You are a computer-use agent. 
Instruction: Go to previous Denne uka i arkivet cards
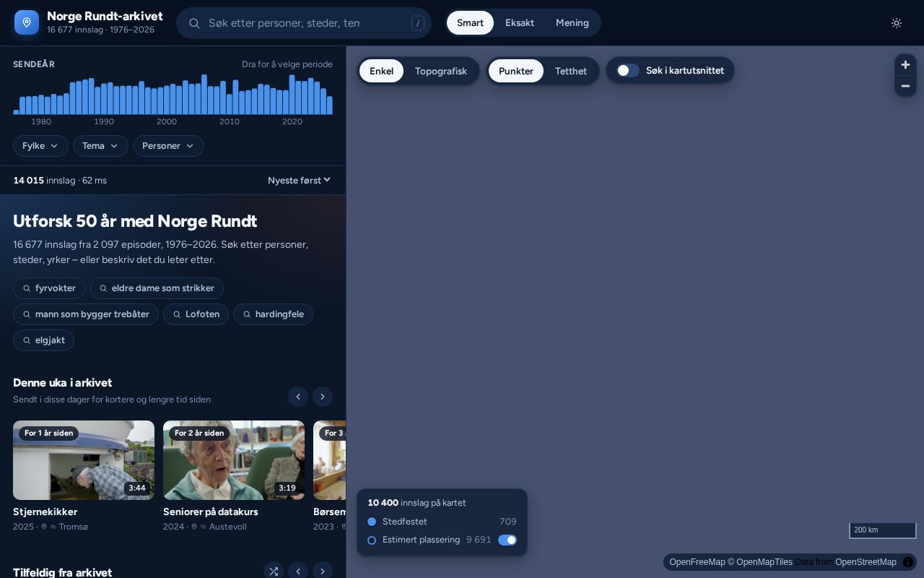click(x=298, y=396)
